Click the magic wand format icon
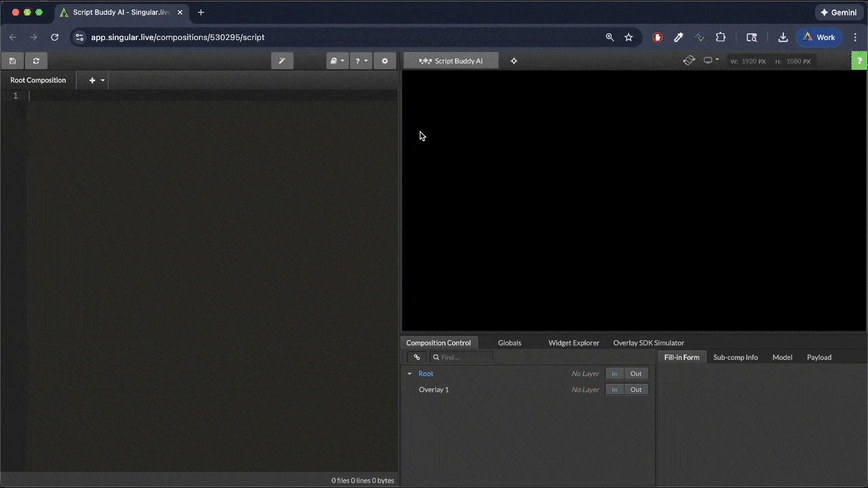The width and height of the screenshot is (868, 488). point(282,61)
